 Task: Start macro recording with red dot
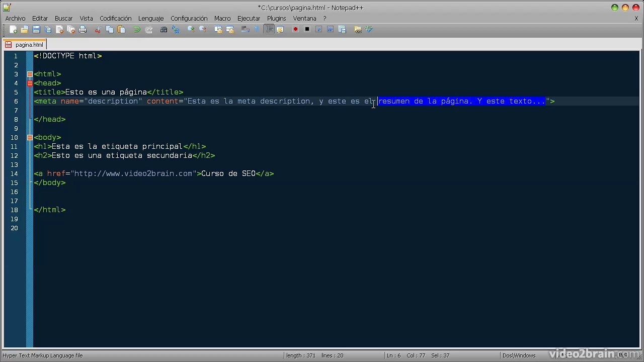tap(295, 30)
